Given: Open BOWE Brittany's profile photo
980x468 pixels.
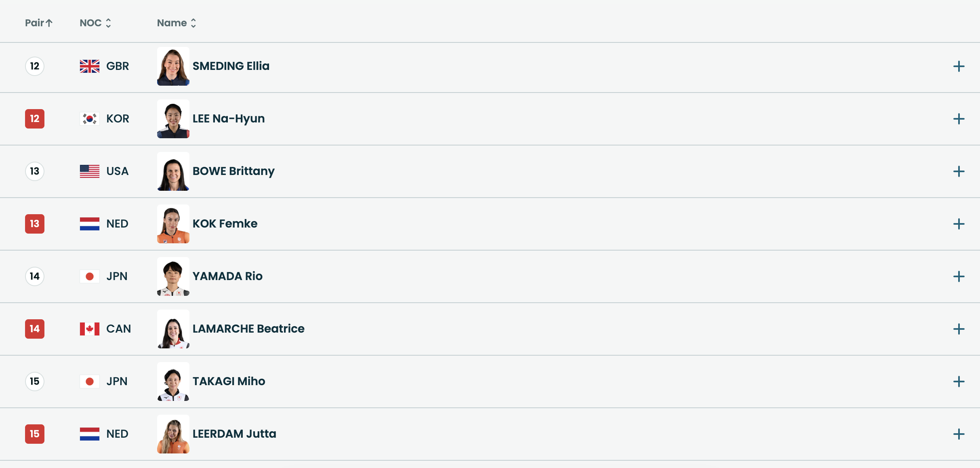Looking at the screenshot, I should (173, 171).
